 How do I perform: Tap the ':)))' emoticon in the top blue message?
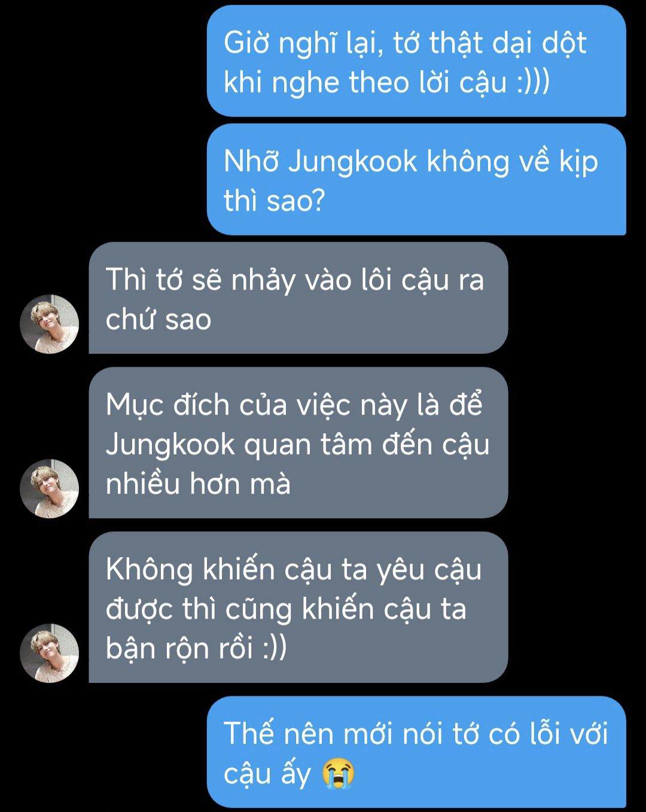(532, 82)
